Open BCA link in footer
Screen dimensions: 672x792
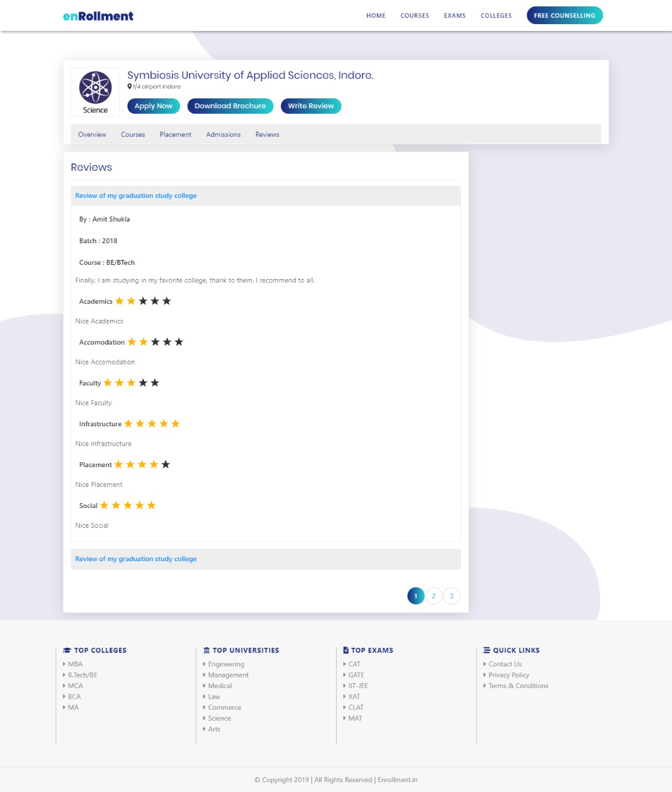74,697
